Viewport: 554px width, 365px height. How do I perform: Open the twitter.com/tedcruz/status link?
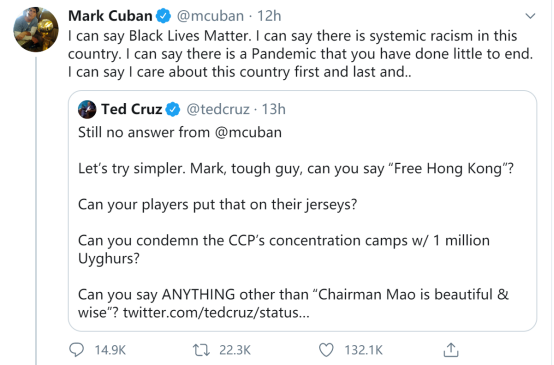tap(216, 313)
